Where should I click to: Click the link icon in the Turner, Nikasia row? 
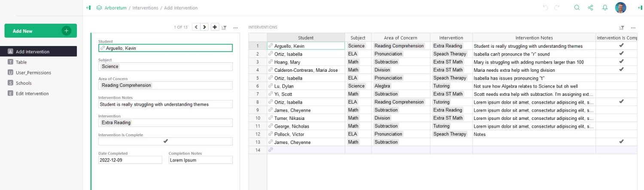click(270, 118)
